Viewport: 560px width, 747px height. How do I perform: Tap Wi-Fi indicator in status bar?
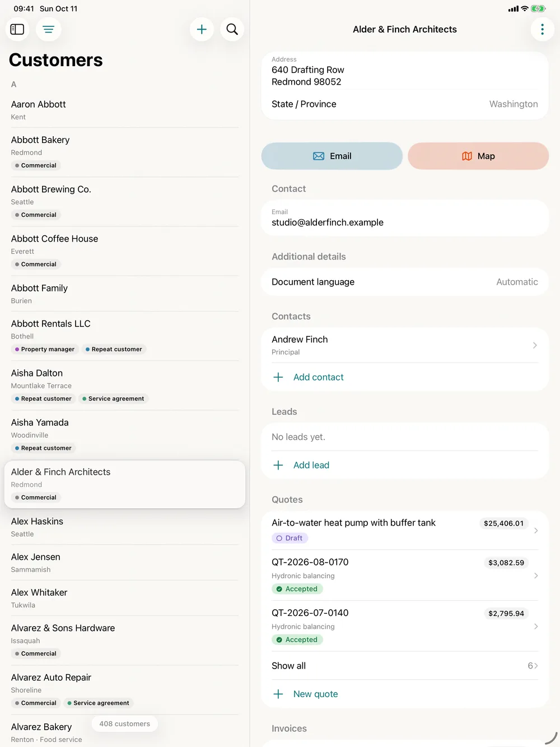point(525,8)
